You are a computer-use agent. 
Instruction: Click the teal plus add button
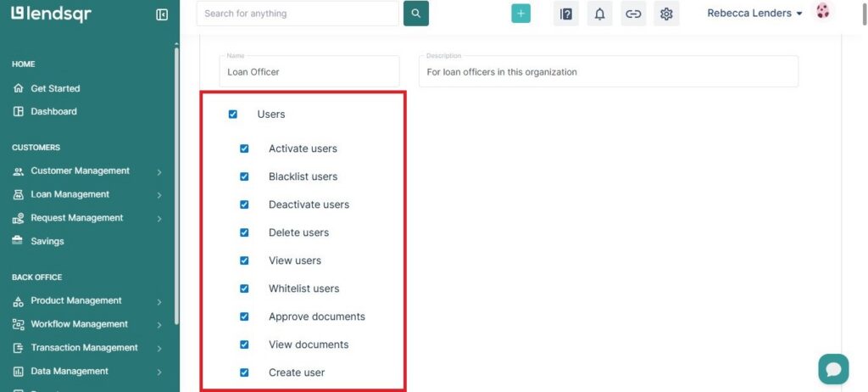coord(521,14)
